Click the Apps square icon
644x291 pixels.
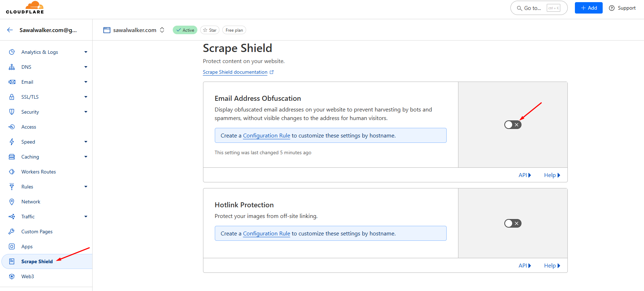pyautogui.click(x=12, y=246)
